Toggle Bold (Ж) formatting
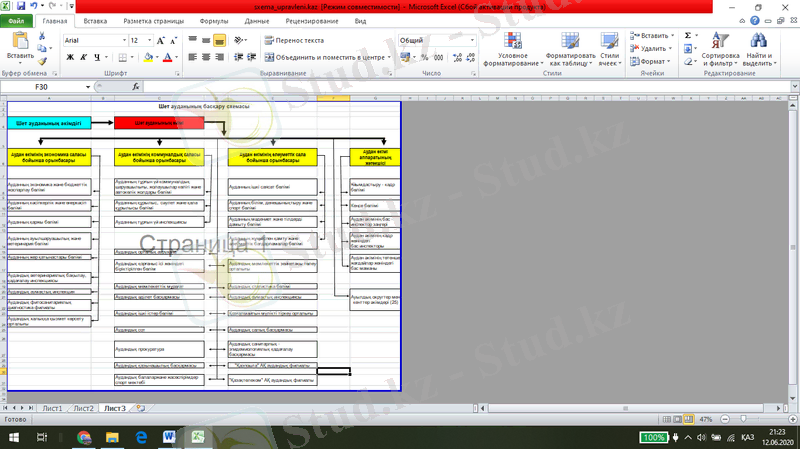This screenshot has height=449, width=800. [70, 57]
